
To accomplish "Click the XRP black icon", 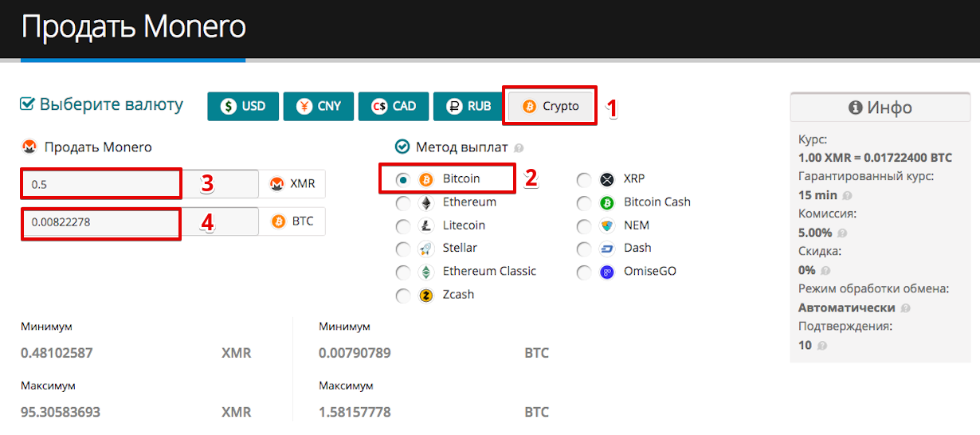I will [x=607, y=179].
